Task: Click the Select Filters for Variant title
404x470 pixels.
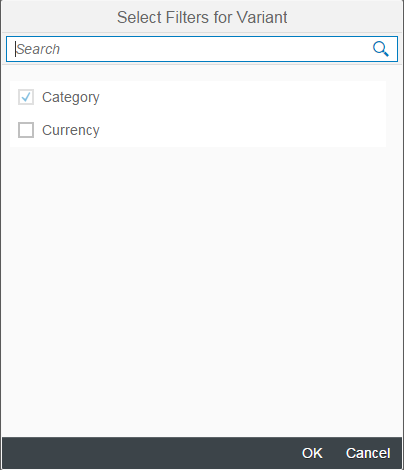Action: [202, 17]
